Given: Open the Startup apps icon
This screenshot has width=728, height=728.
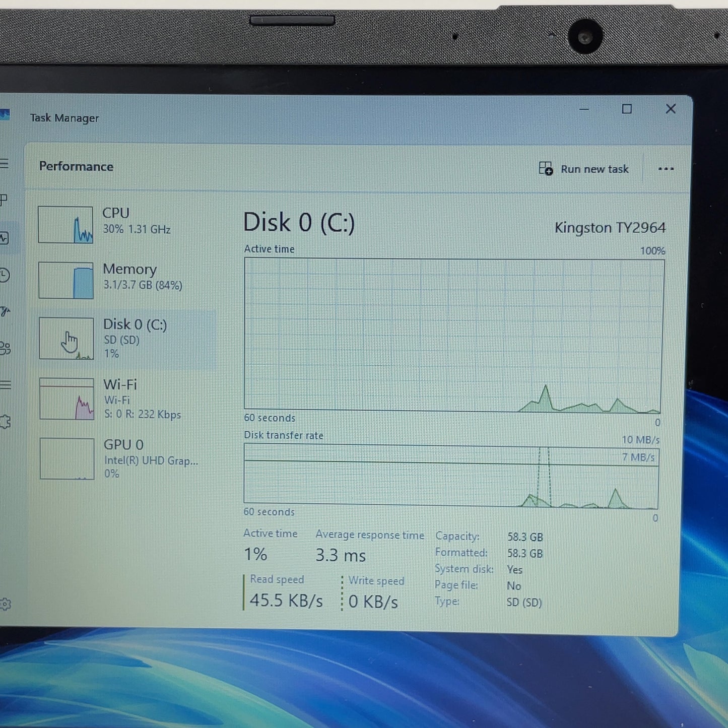Looking at the screenshot, I should (x=5, y=311).
